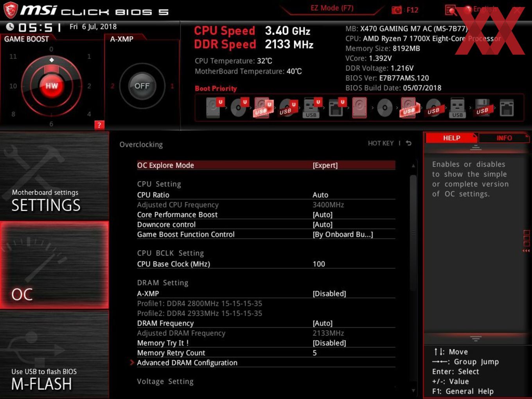Click the HOT KEY button
Viewport: 532px width, 399px height.
coord(381,143)
